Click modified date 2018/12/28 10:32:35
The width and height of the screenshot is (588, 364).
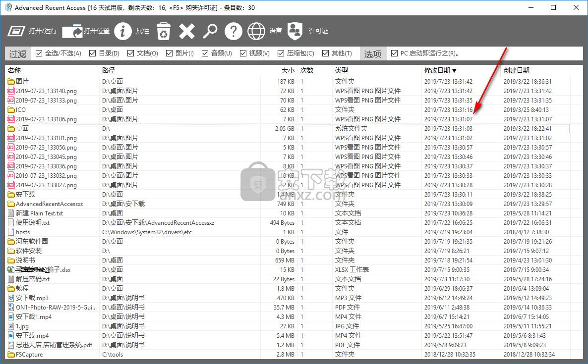tap(450, 354)
